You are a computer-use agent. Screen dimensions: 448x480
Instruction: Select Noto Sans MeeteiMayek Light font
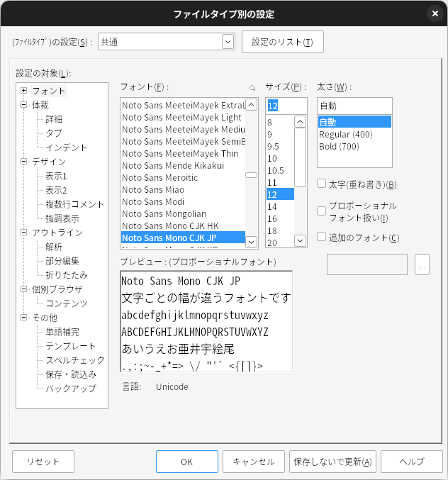coord(183,117)
